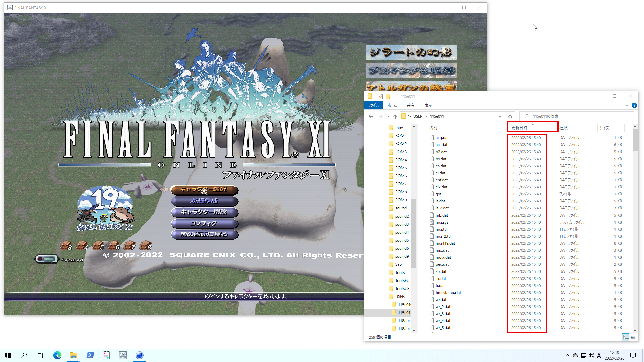Click the breadcrumb overflow chevron before USER
This screenshot has width=644, height=362.
409,116
